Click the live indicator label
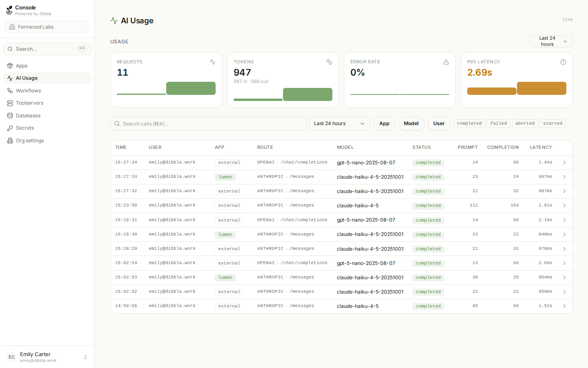Image resolution: width=588 pixels, height=368 pixels. [567, 19]
